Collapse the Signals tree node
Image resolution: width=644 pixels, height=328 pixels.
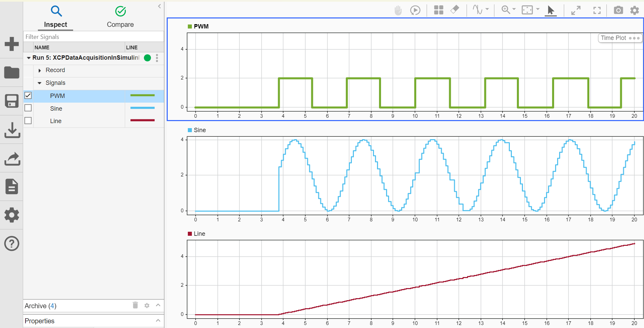point(40,83)
